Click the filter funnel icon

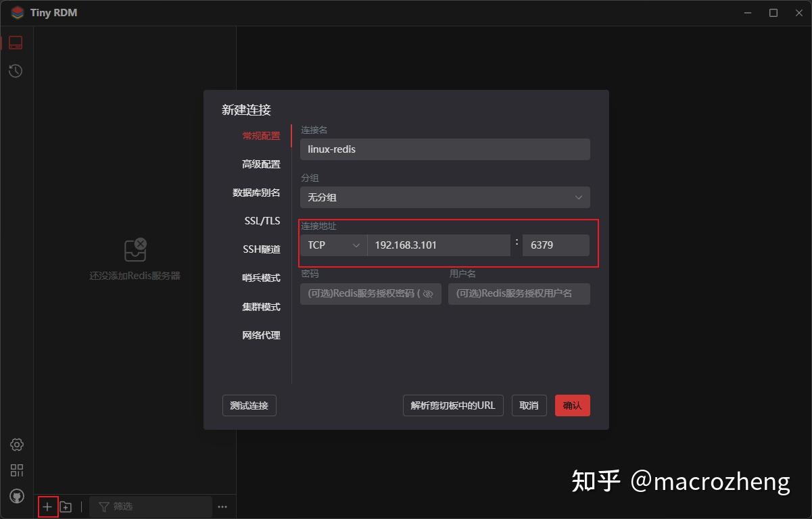coord(103,506)
